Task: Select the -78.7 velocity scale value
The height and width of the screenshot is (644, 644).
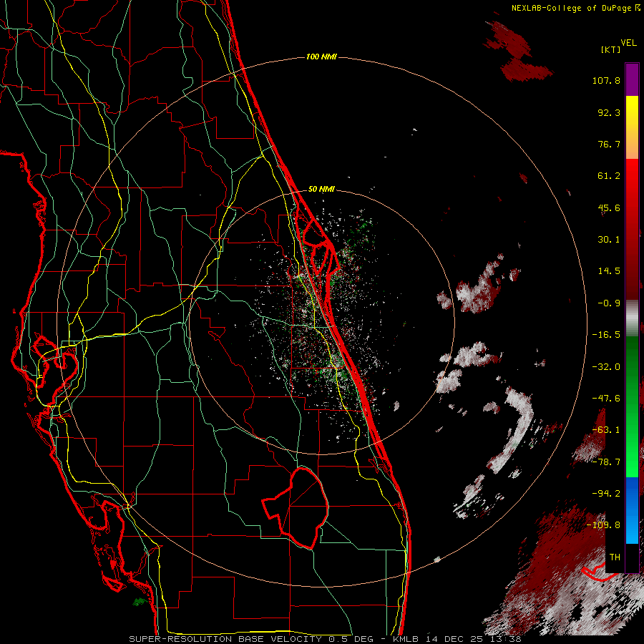Action: tap(606, 462)
